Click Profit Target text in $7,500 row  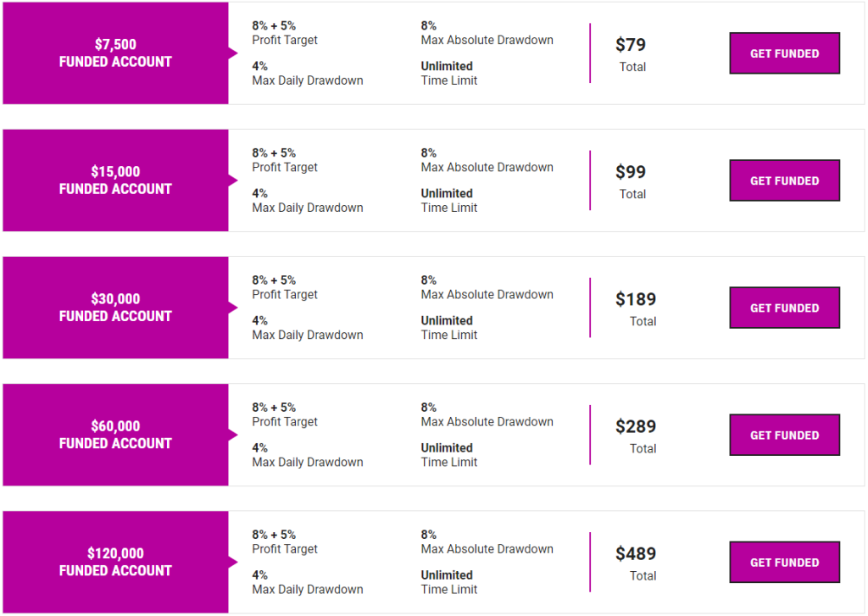[x=285, y=40]
